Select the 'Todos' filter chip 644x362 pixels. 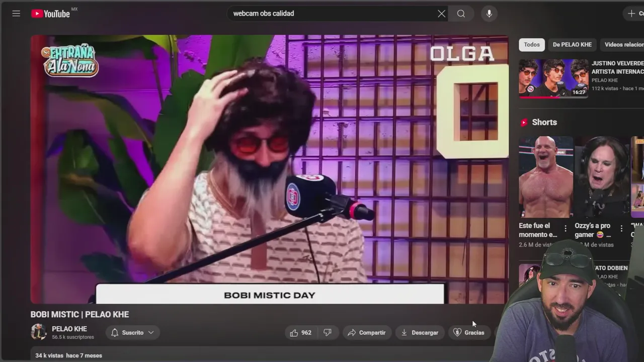click(x=532, y=45)
